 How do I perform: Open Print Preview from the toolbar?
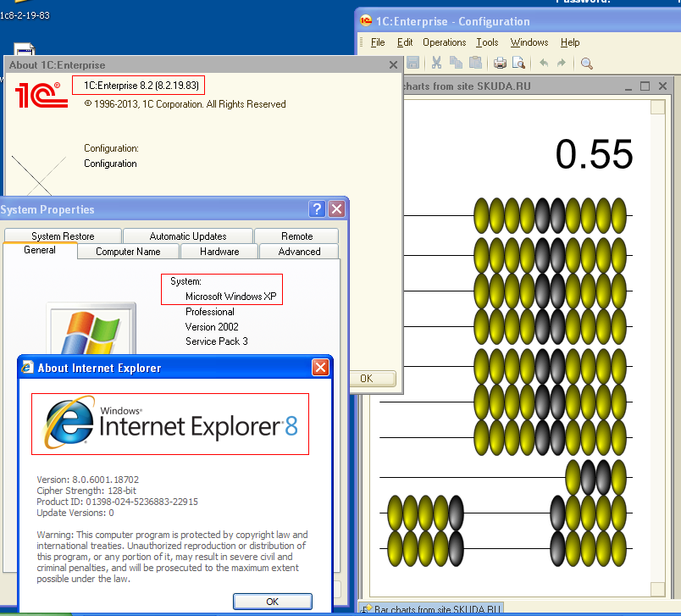click(519, 64)
